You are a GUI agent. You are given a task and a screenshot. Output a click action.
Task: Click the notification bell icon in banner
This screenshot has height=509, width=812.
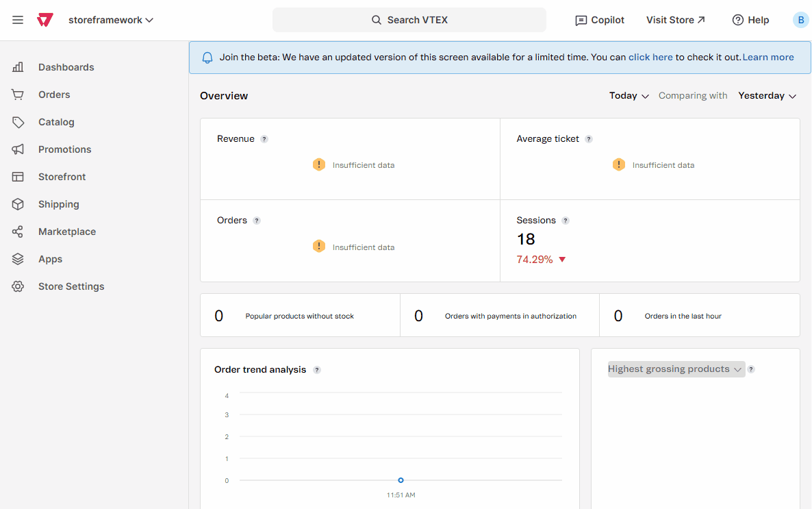point(207,58)
